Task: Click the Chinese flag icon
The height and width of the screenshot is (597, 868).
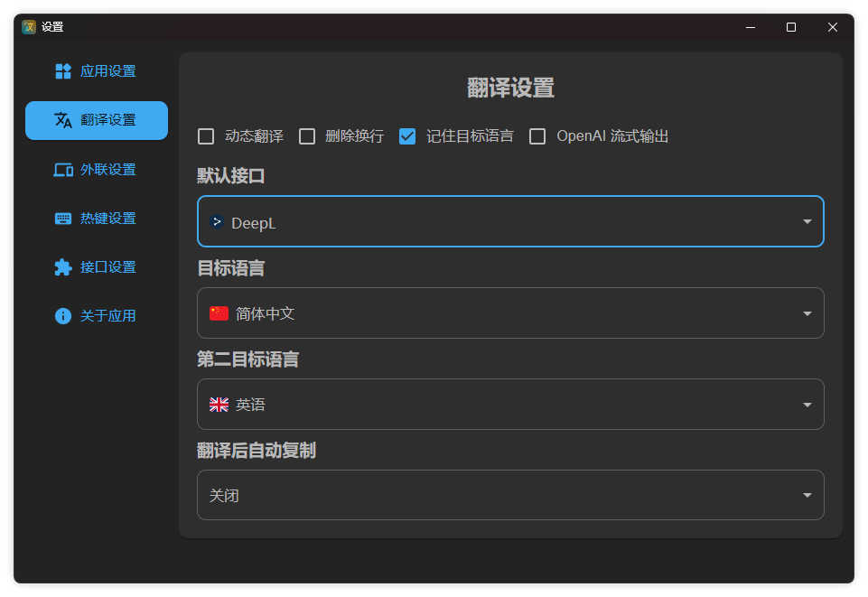Action: (219, 313)
